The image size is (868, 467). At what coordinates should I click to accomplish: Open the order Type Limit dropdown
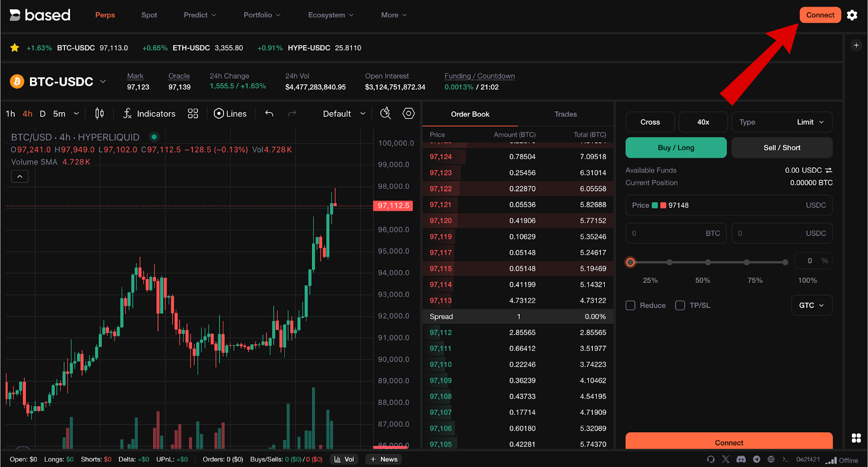point(782,122)
